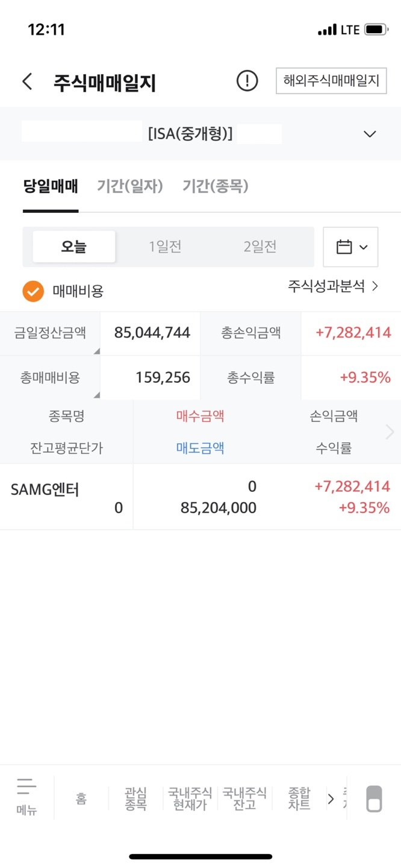This screenshot has width=401, height=868.
Task: Open 주식성과분석 link
Action: click(x=333, y=286)
